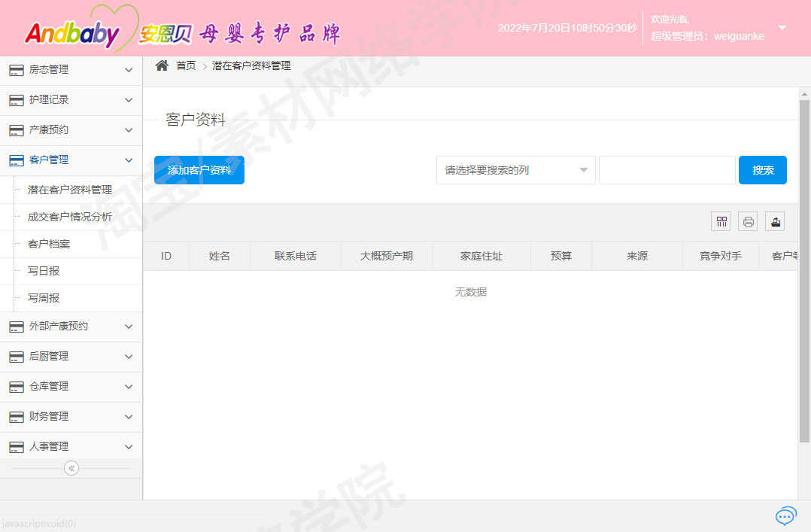Image resolution: width=811 pixels, height=532 pixels.
Task: Expand 产康预约 menu chevron
Action: (129, 130)
